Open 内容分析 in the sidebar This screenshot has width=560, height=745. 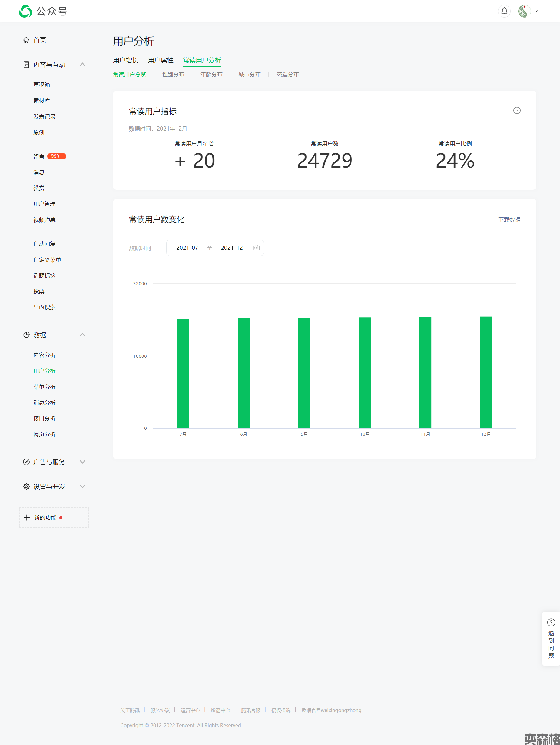45,355
